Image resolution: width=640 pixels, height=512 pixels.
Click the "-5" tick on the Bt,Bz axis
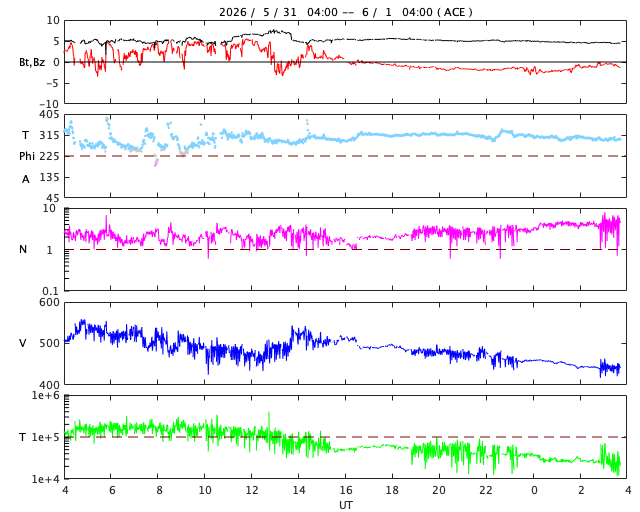click(x=53, y=83)
